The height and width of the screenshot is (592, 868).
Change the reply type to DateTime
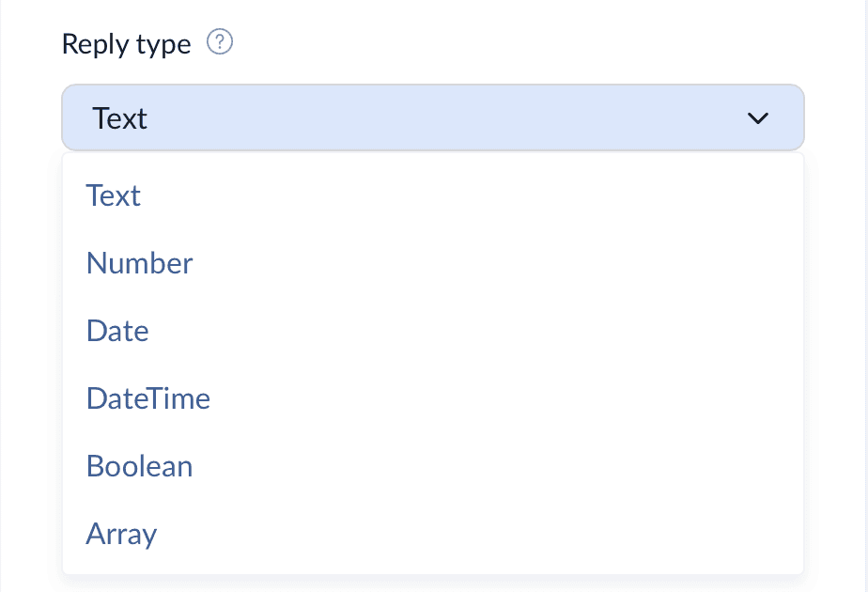coord(432,398)
